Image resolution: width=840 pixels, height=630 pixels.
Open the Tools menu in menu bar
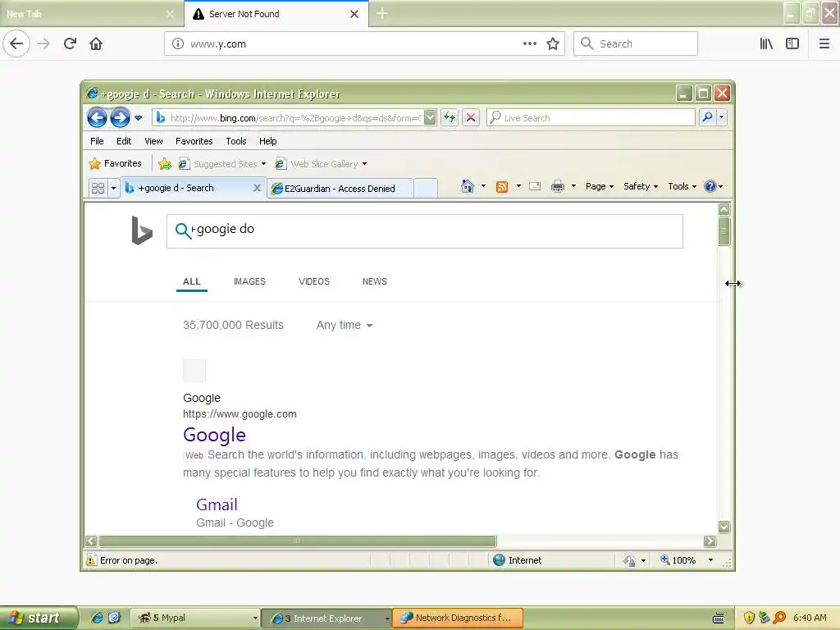235,141
